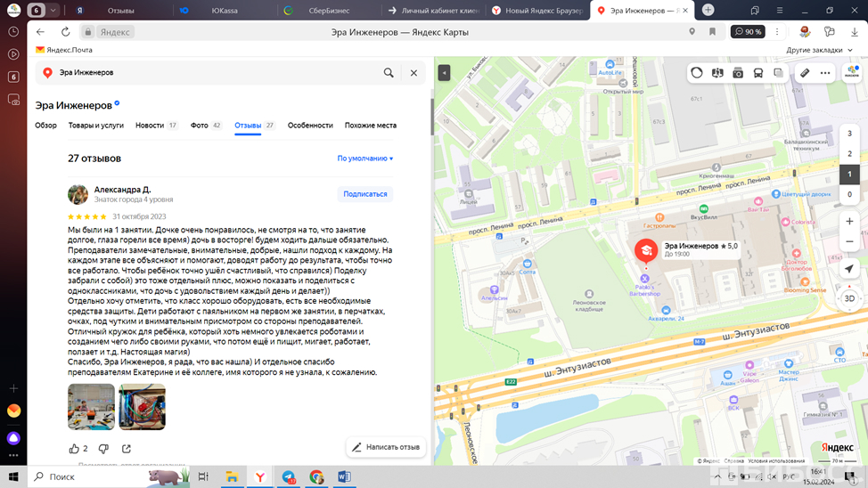Open first review photo of classroom

click(x=91, y=407)
